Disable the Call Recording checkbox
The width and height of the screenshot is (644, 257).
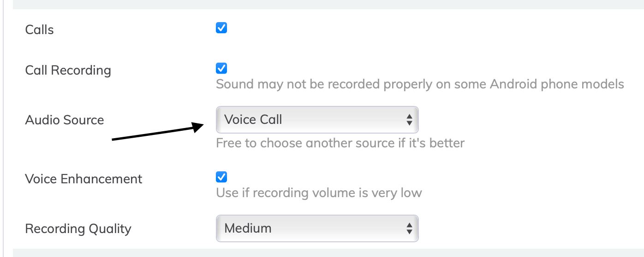coord(221,69)
